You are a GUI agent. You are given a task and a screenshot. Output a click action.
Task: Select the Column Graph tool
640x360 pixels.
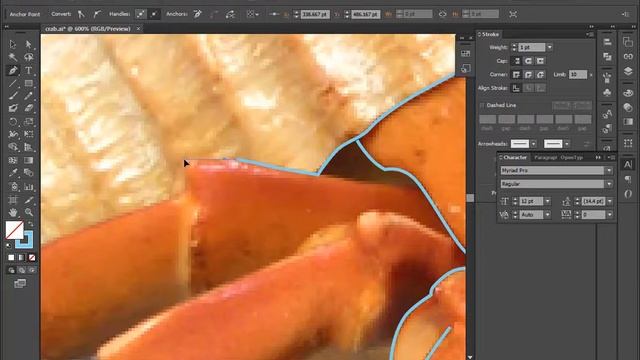tap(29, 187)
